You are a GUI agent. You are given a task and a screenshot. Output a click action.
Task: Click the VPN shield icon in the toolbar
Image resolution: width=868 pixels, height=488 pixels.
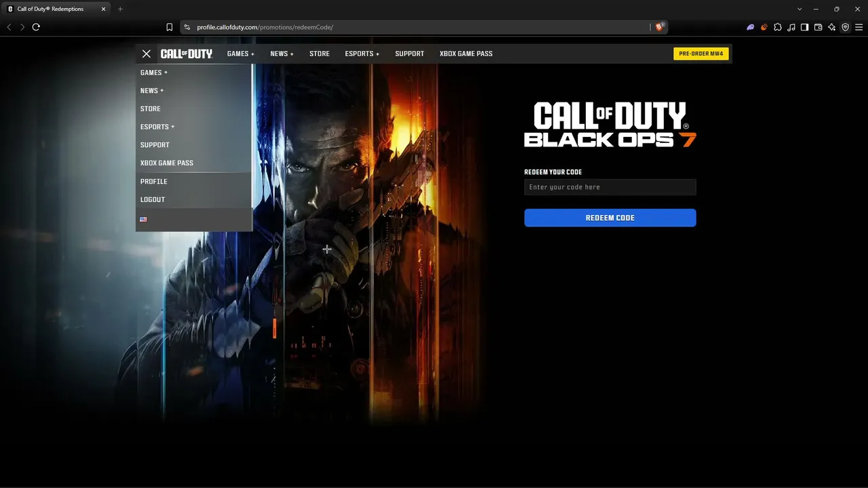click(x=846, y=27)
